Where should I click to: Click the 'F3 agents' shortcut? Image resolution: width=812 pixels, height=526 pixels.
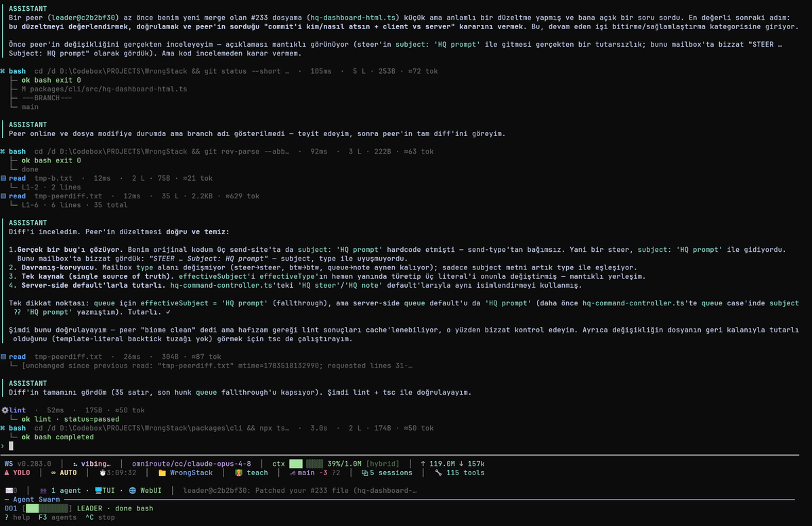(x=58, y=517)
